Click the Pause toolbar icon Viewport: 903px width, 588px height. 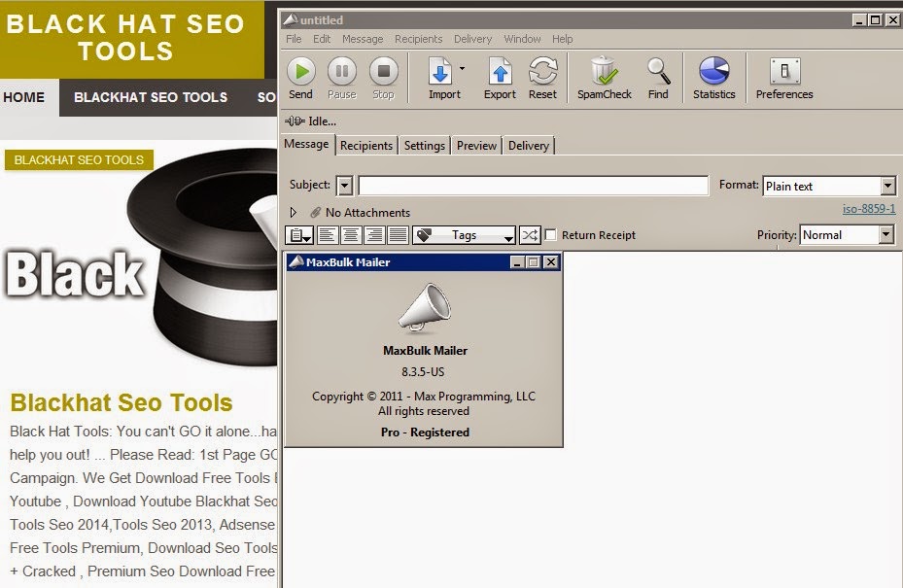(x=342, y=71)
